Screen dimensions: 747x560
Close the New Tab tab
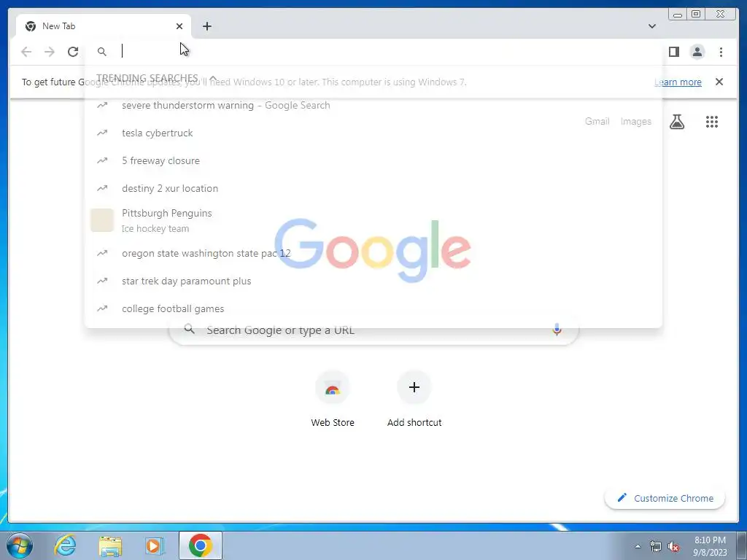(179, 26)
